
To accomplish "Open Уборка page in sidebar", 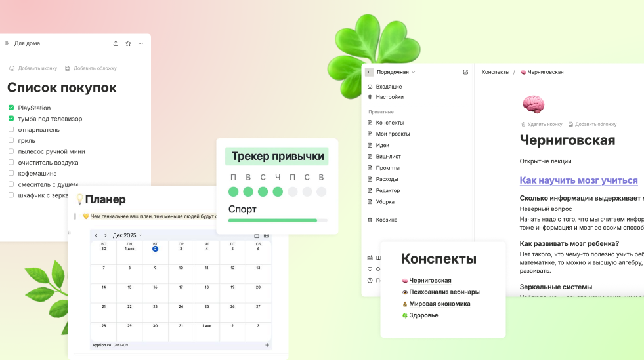I will coord(381,202).
